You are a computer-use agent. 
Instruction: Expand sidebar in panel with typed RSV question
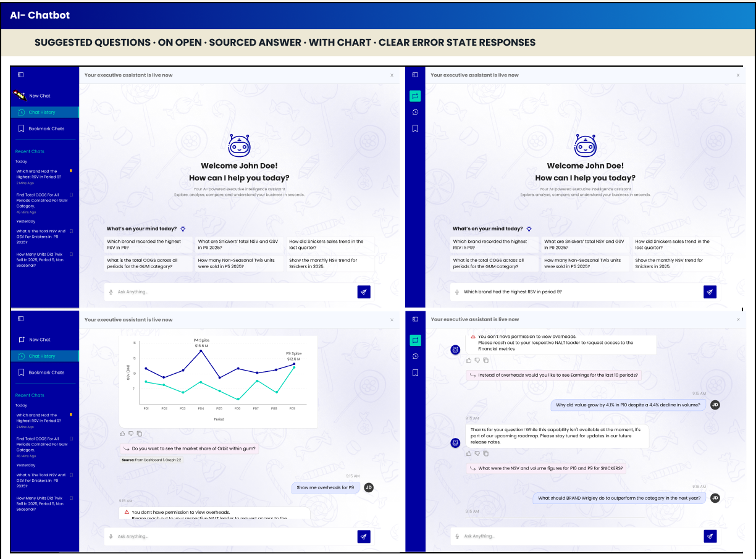pos(415,75)
